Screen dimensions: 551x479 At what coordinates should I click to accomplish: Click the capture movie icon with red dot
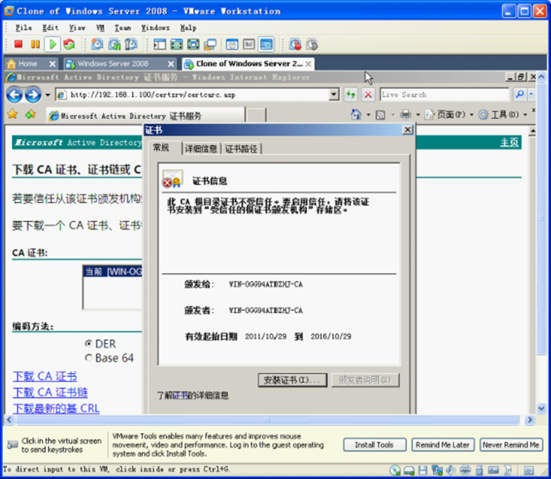tap(295, 44)
